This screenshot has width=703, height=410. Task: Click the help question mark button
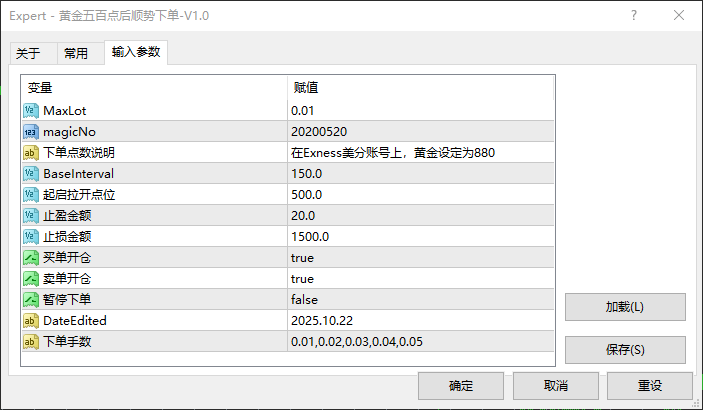tap(635, 17)
